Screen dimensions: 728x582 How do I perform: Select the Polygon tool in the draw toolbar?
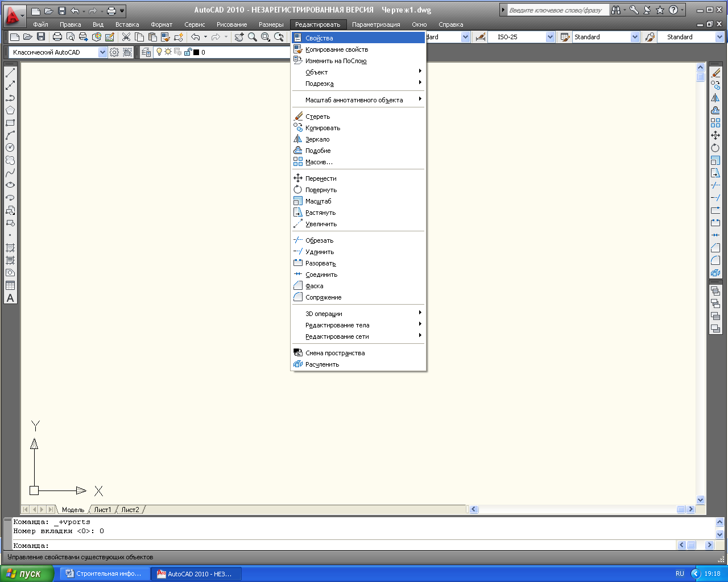(x=10, y=110)
